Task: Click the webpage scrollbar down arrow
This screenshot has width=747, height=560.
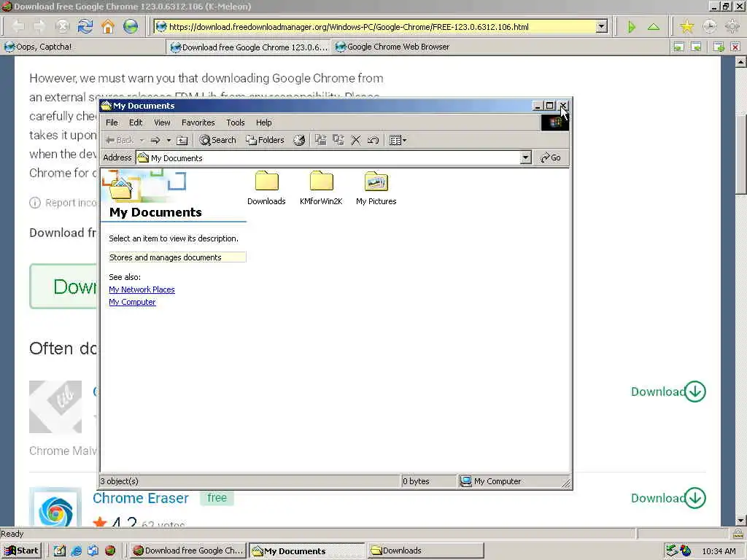Action: (741, 520)
